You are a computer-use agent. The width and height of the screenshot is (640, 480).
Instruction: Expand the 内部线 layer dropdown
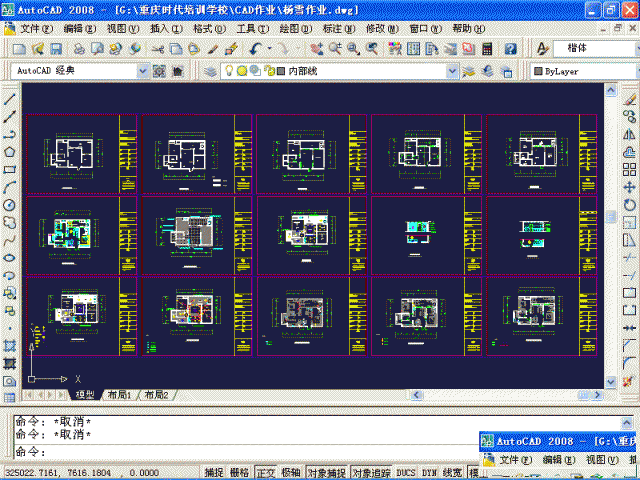click(x=453, y=71)
